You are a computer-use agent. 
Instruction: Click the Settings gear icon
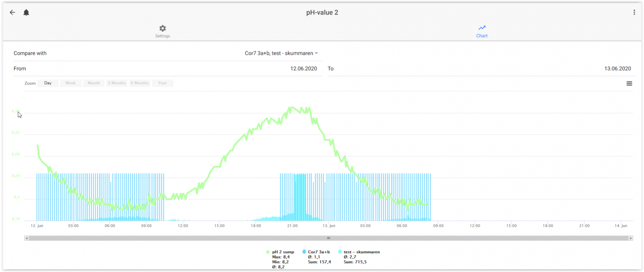click(163, 28)
